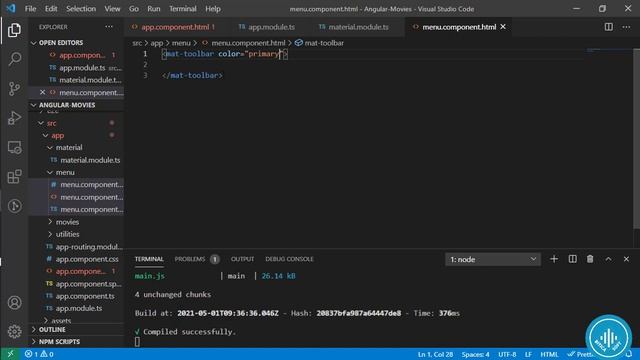Collapse the app folder

tap(76, 135)
